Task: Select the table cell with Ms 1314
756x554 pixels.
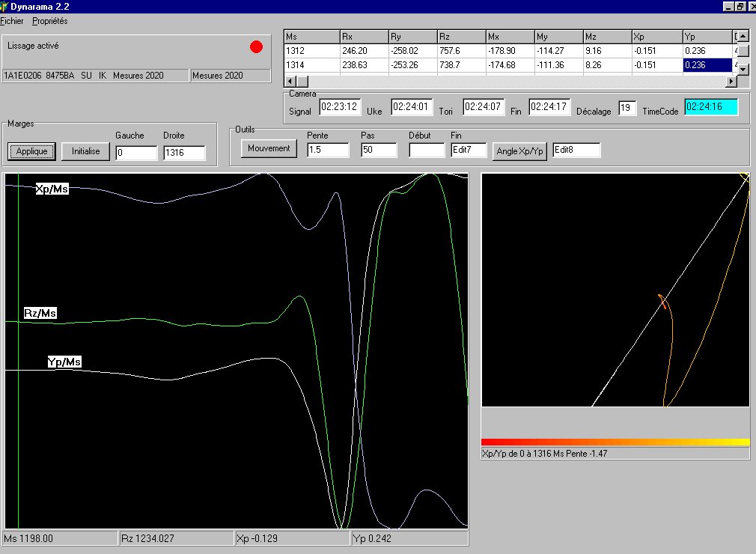Action: (x=312, y=65)
